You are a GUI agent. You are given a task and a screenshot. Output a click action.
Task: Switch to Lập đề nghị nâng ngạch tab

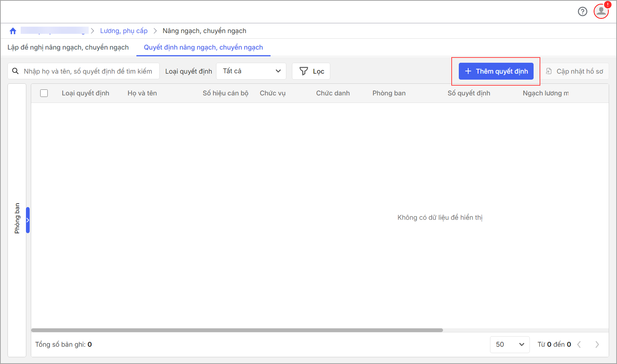68,47
